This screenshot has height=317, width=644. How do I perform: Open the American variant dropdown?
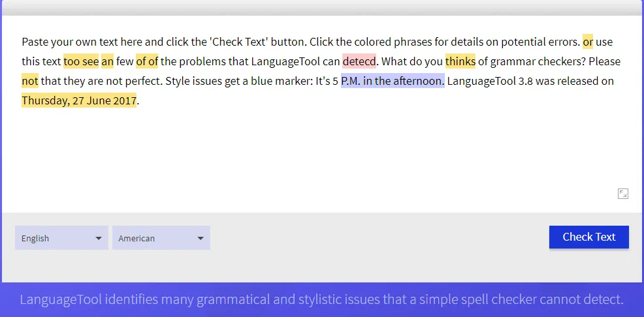coord(161,238)
